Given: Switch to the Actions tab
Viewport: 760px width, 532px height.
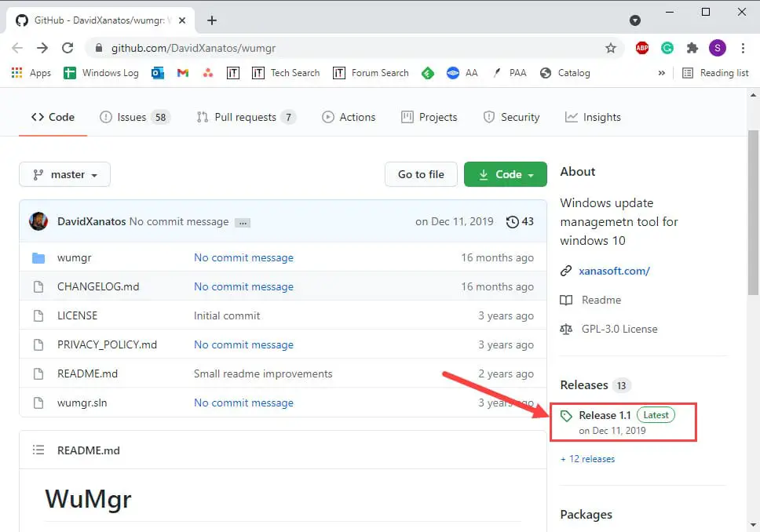Looking at the screenshot, I should (349, 117).
